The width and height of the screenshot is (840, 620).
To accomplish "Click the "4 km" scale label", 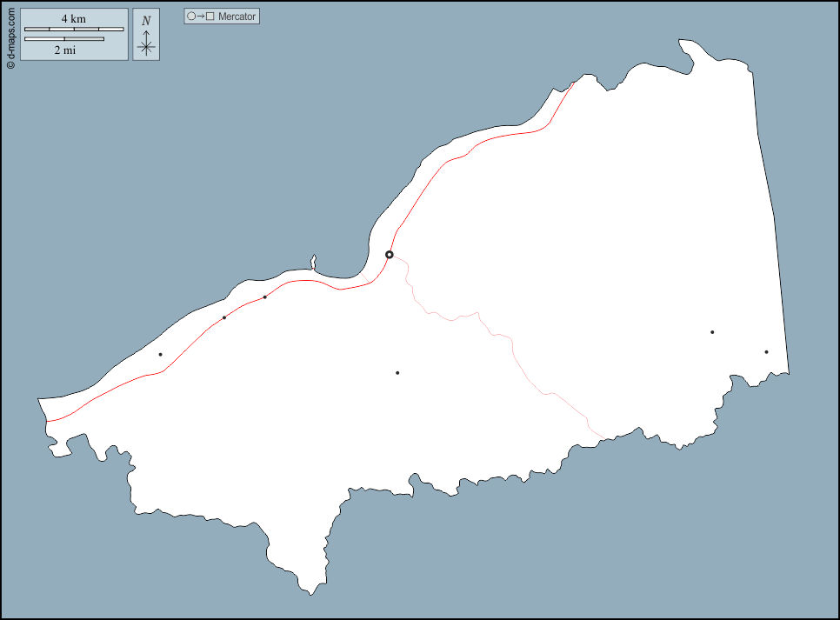I will click(x=73, y=18).
